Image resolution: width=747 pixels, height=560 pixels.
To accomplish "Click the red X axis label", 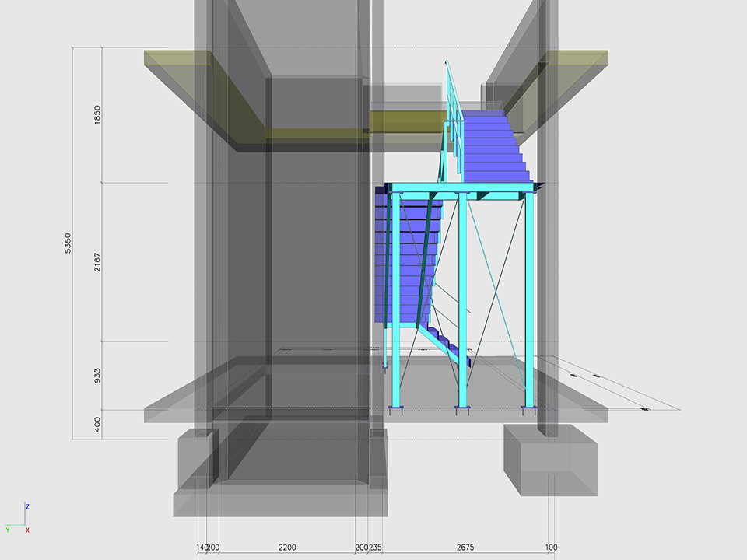I will [x=27, y=530].
